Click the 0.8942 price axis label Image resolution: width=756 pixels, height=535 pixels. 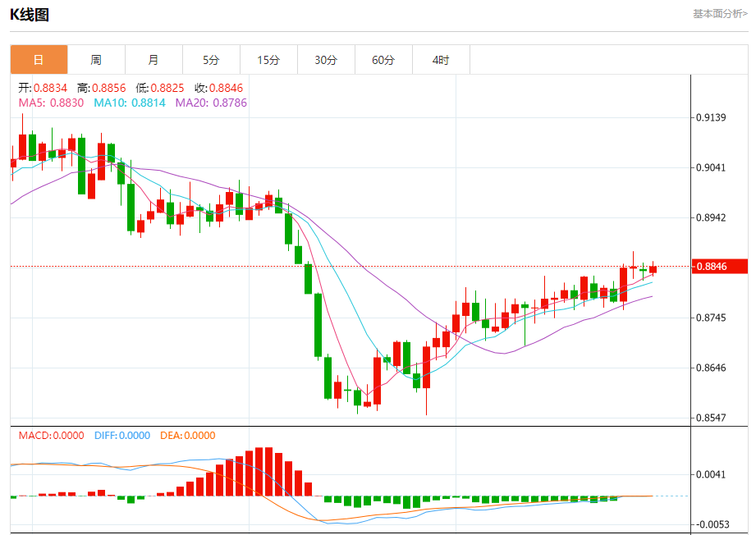tap(711, 217)
